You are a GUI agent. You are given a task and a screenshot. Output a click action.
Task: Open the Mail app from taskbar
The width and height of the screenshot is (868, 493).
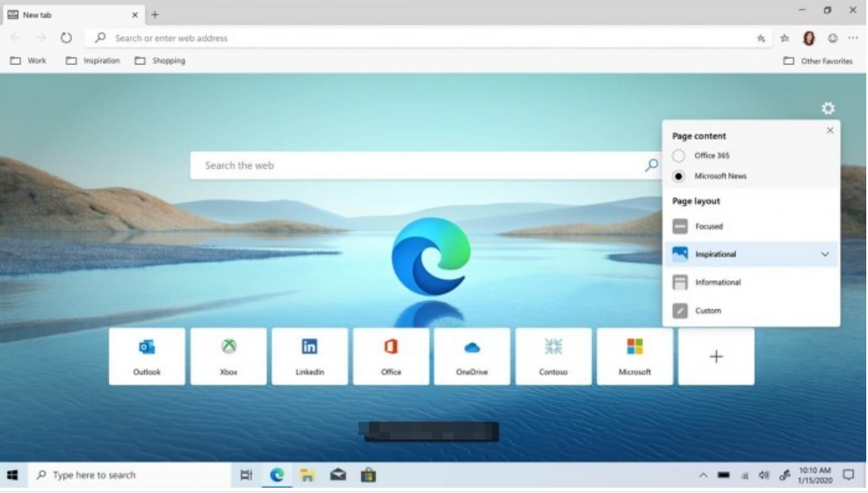(x=338, y=475)
